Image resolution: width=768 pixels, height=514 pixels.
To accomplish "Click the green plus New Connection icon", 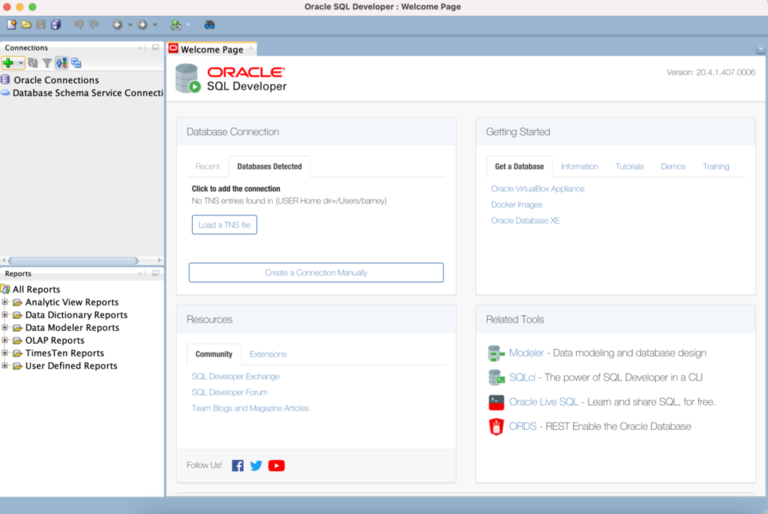I will [x=8, y=63].
